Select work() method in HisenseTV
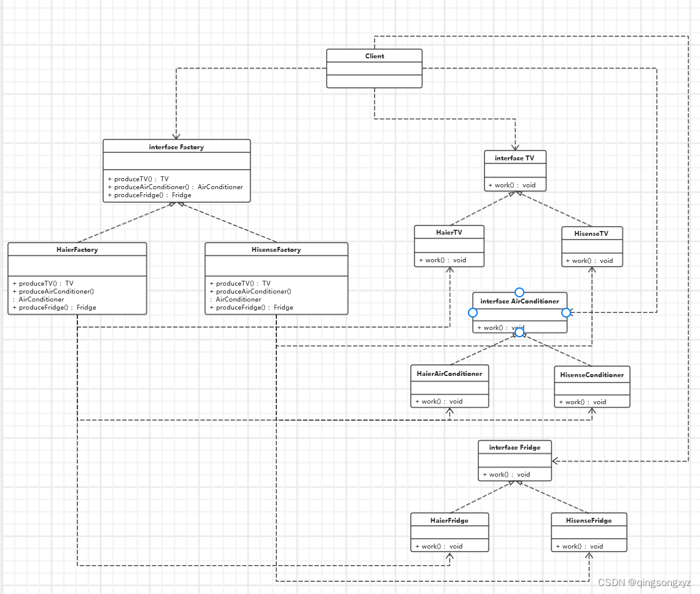Screen dimensions: 700x594 [x=589, y=260]
